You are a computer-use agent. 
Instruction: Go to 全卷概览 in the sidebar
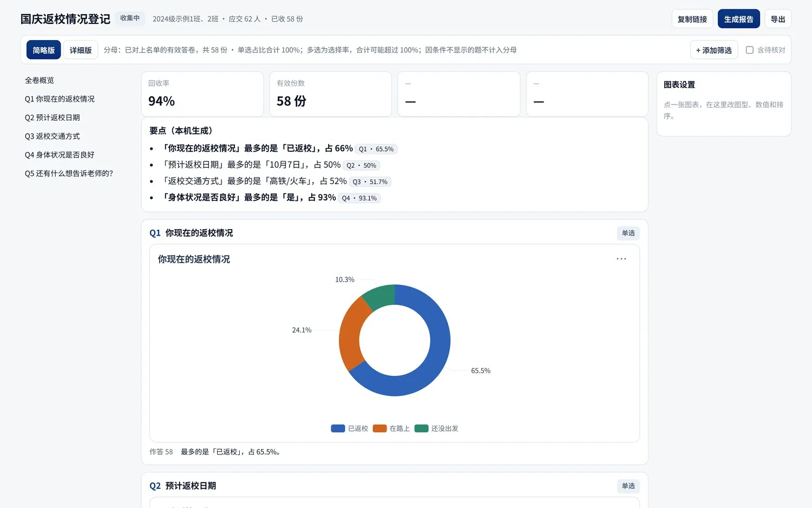[x=40, y=80]
